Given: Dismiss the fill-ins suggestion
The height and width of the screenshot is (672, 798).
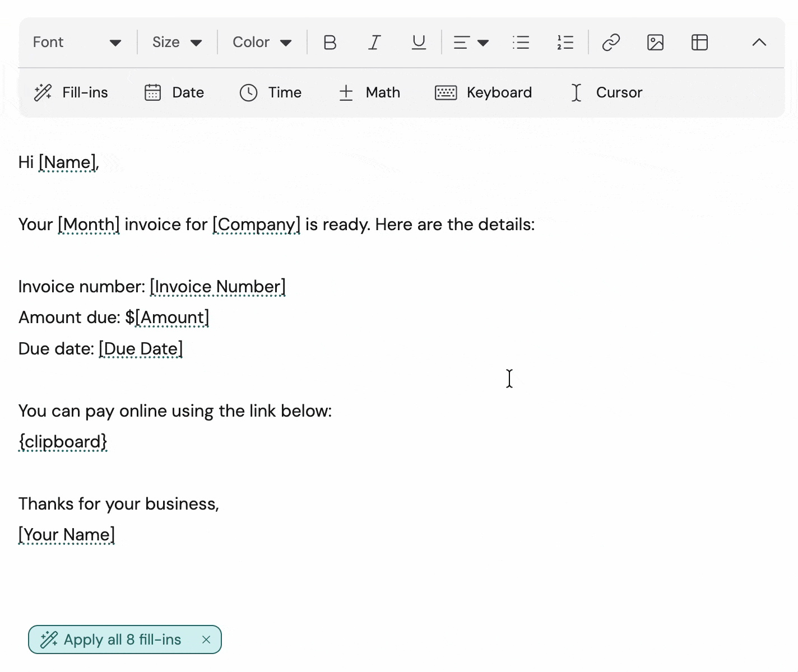Looking at the screenshot, I should click(206, 640).
